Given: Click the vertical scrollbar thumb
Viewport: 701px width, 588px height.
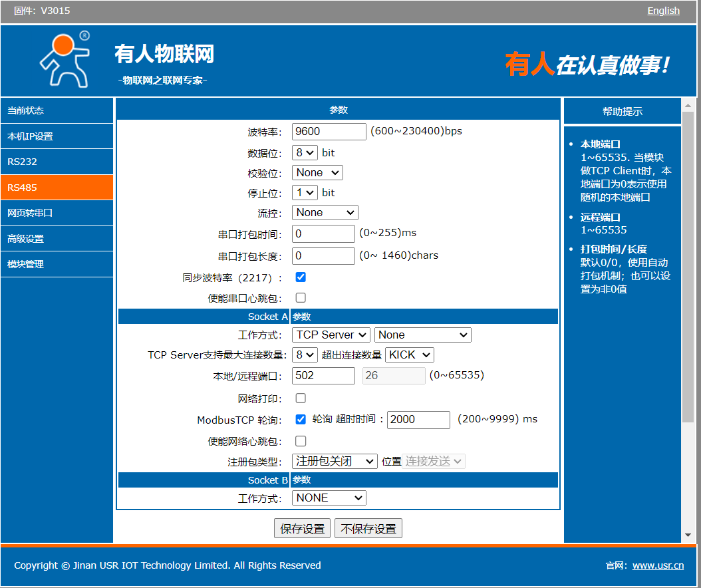Looking at the screenshot, I should point(688,266).
